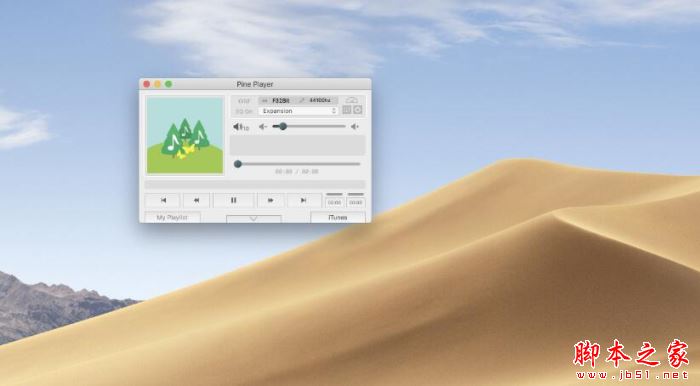Switch to the My Playlist tab
The image size is (700, 386).
pyautogui.click(x=172, y=217)
